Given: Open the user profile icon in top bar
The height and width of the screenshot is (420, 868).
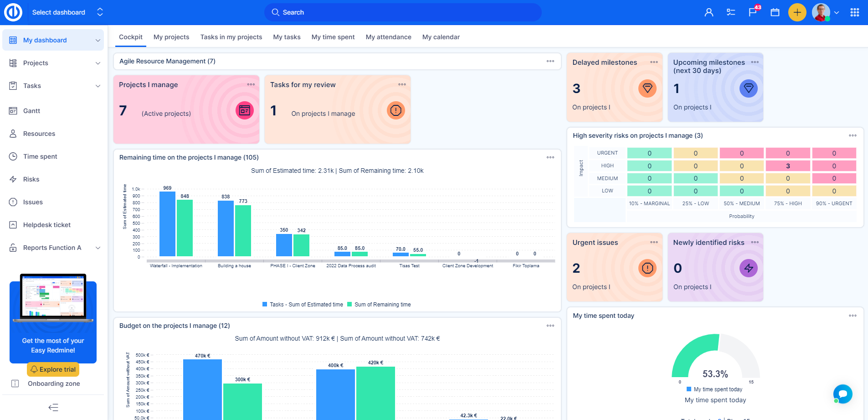Looking at the screenshot, I should click(x=709, y=12).
